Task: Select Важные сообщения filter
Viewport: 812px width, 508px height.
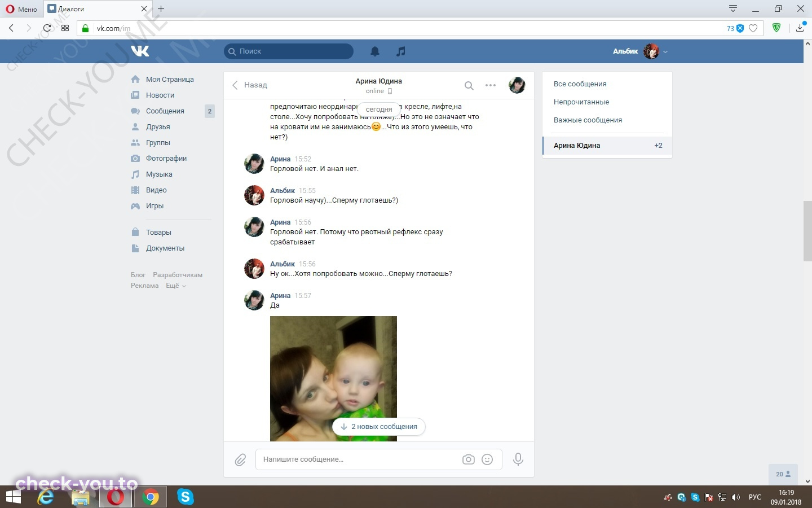Action: click(588, 120)
